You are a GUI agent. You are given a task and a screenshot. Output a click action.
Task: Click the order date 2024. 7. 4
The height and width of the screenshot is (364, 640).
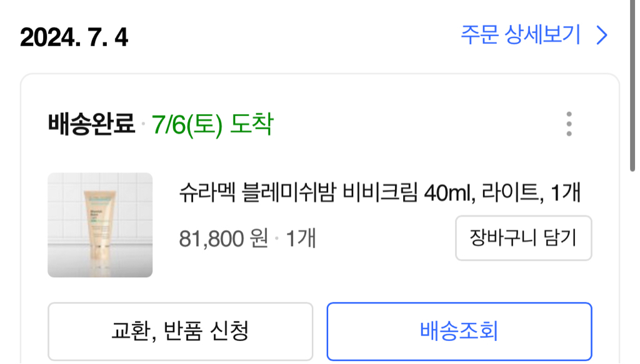74,37
